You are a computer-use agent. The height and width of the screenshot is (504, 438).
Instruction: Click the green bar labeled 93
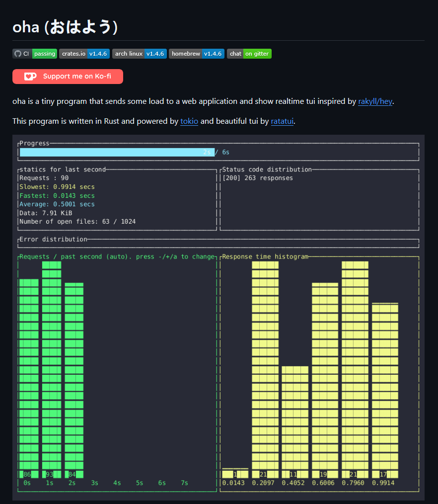point(51,370)
